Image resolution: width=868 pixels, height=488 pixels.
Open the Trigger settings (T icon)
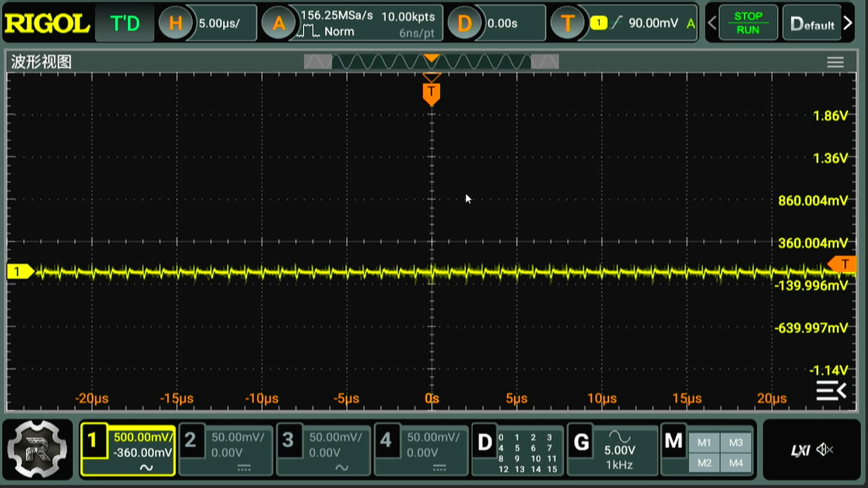click(567, 23)
